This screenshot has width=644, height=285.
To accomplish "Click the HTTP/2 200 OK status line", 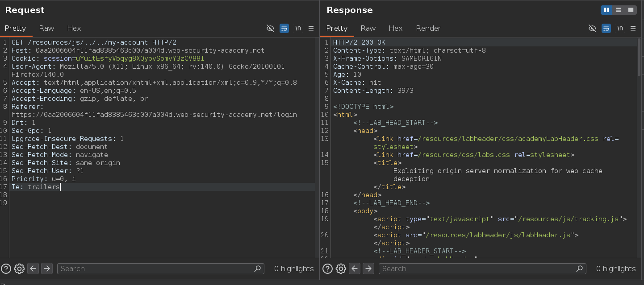I will coord(359,42).
